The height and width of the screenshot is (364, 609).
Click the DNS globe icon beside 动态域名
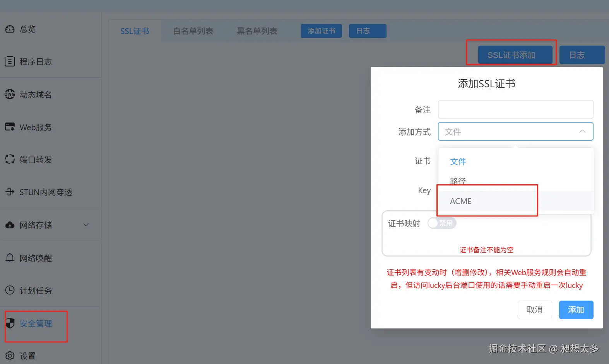[10, 94]
